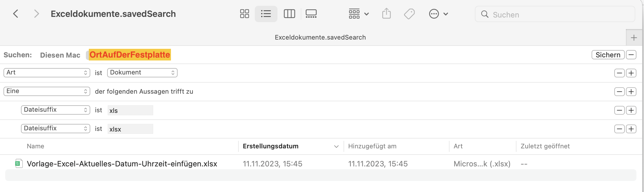Open the Eine condition dropdown
644x192 pixels.
pos(47,91)
